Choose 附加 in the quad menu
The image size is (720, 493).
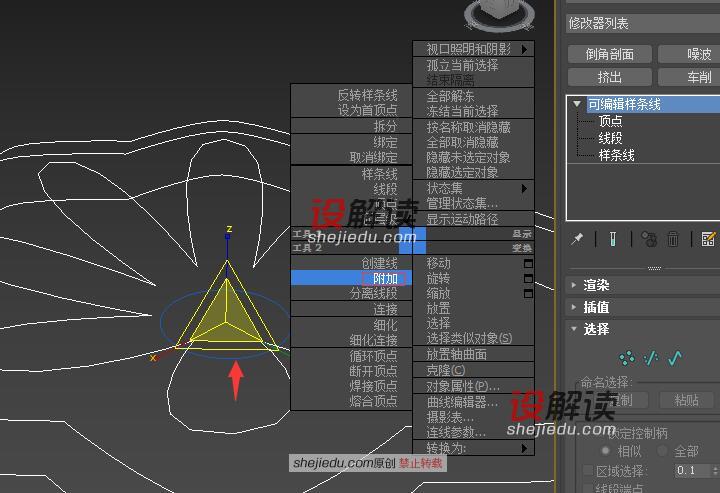[351, 278]
